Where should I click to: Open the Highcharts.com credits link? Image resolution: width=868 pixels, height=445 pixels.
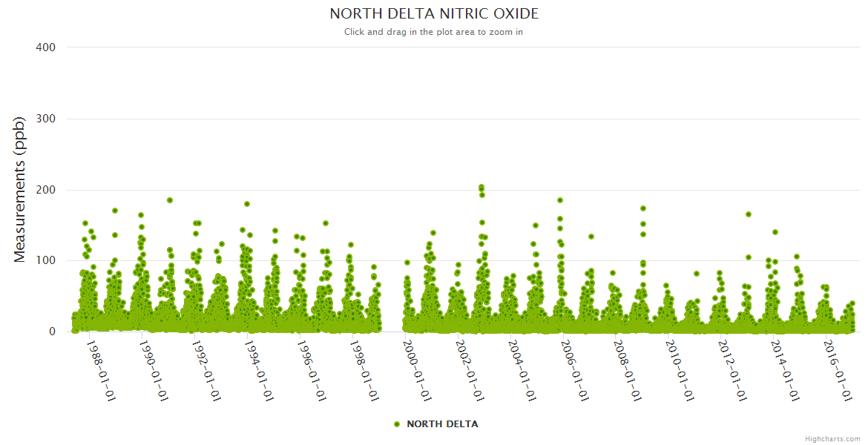[x=832, y=439]
